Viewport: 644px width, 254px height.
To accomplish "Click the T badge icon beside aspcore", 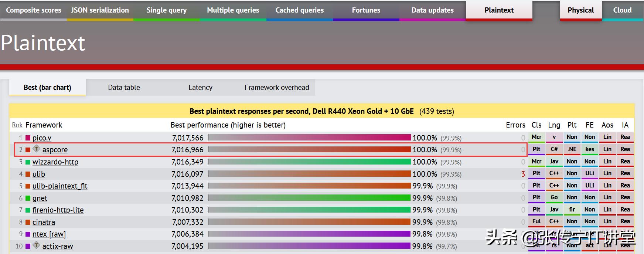I will [36, 149].
